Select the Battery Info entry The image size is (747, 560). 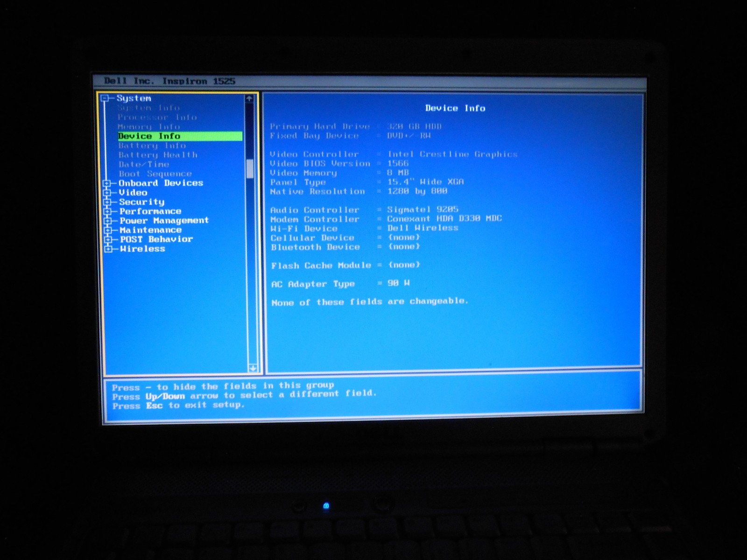coord(152,146)
